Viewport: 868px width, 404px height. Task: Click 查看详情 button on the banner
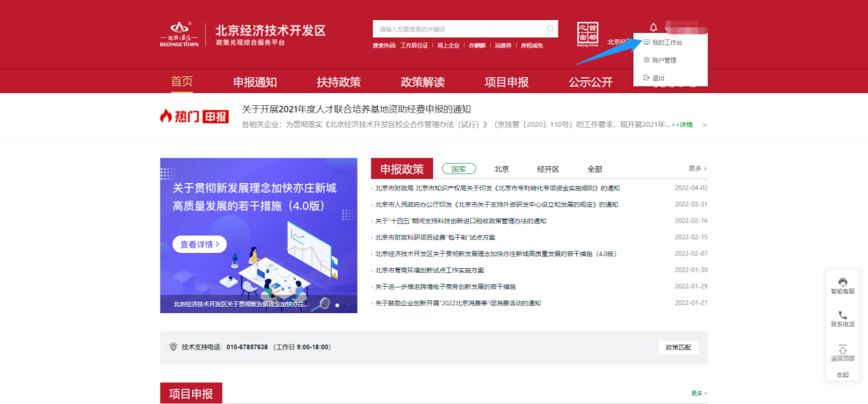point(199,243)
